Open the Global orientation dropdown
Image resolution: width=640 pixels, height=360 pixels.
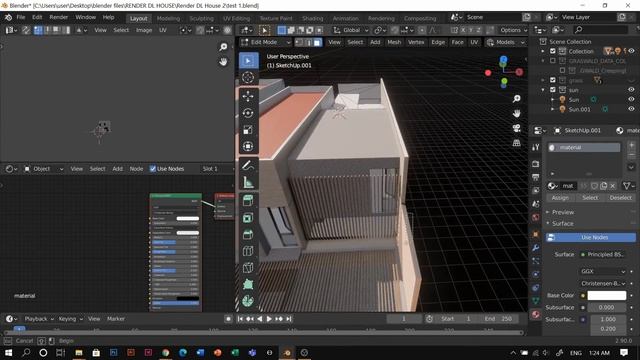pos(351,30)
